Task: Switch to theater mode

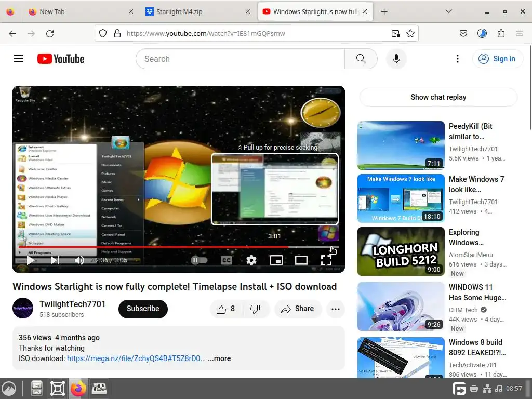Action: (x=301, y=260)
